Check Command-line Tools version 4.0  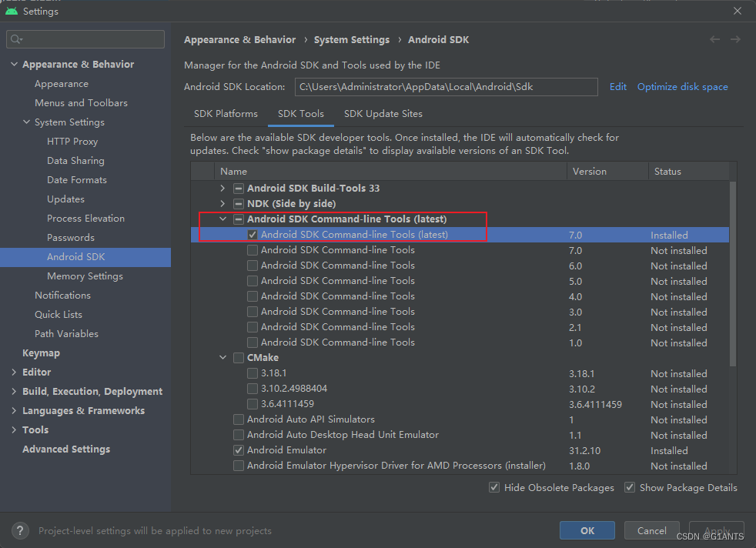pos(253,296)
